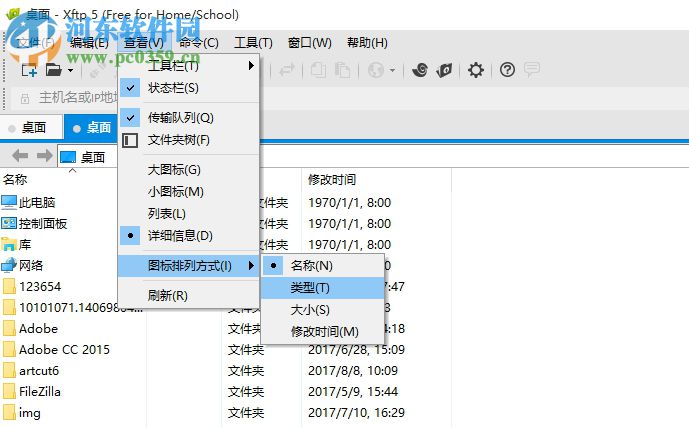
Task: Expand the globe icon dropdown arrow
Action: pyautogui.click(x=392, y=70)
